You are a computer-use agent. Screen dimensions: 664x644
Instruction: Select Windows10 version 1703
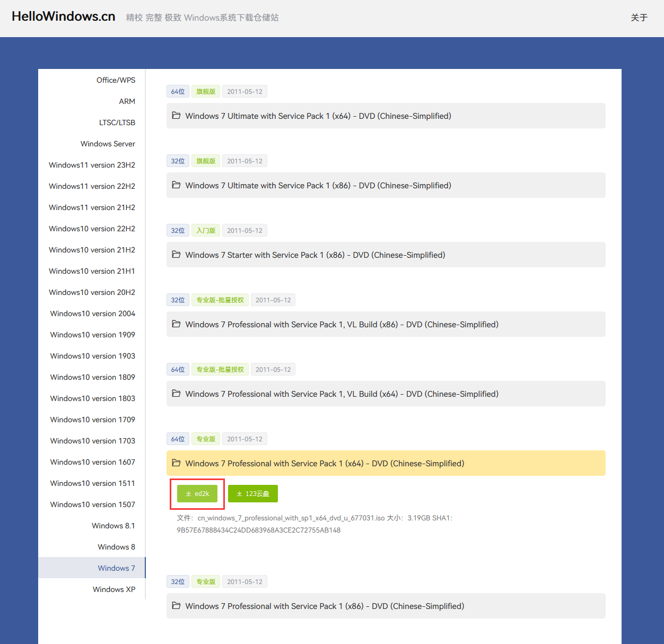pyautogui.click(x=92, y=441)
